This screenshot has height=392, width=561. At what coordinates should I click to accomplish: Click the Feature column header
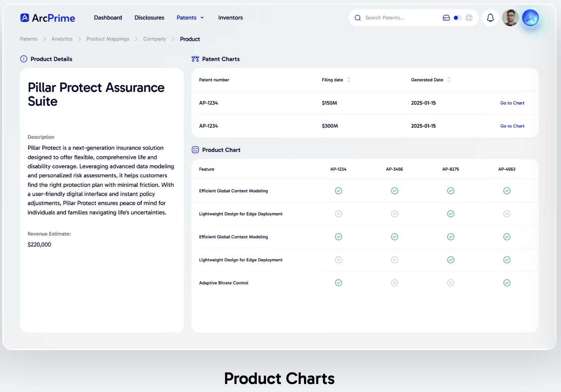point(207,169)
